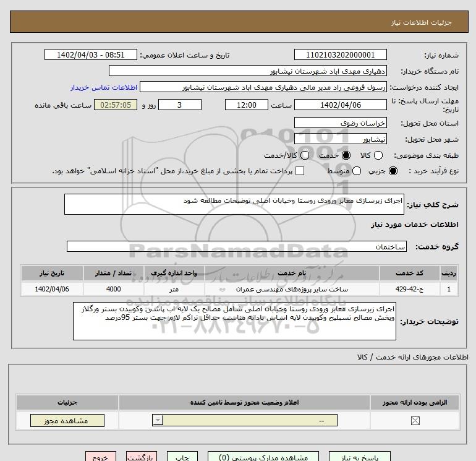Image resolution: width=476 pixels, height=461 pixels.
Task: Click the مشاهده مدارک پیوستی button
Action: (263, 457)
